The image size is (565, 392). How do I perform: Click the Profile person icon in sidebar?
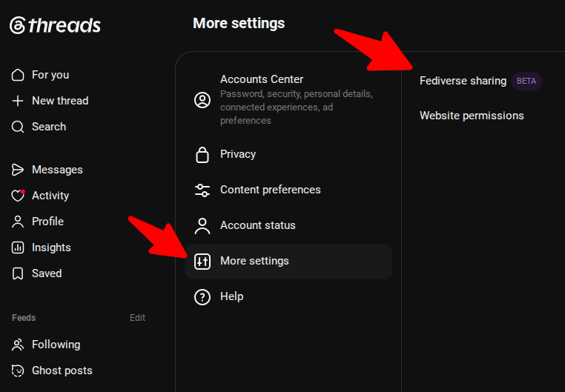coord(18,222)
